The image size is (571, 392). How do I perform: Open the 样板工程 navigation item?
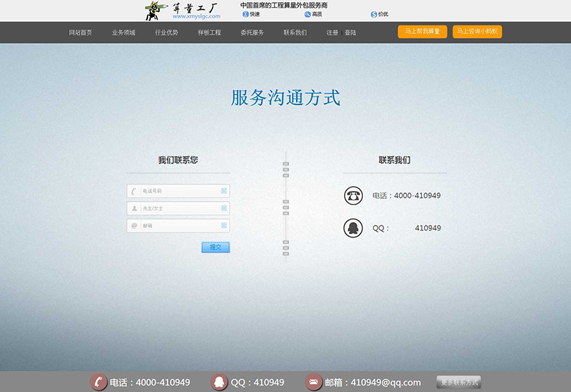pyautogui.click(x=209, y=32)
